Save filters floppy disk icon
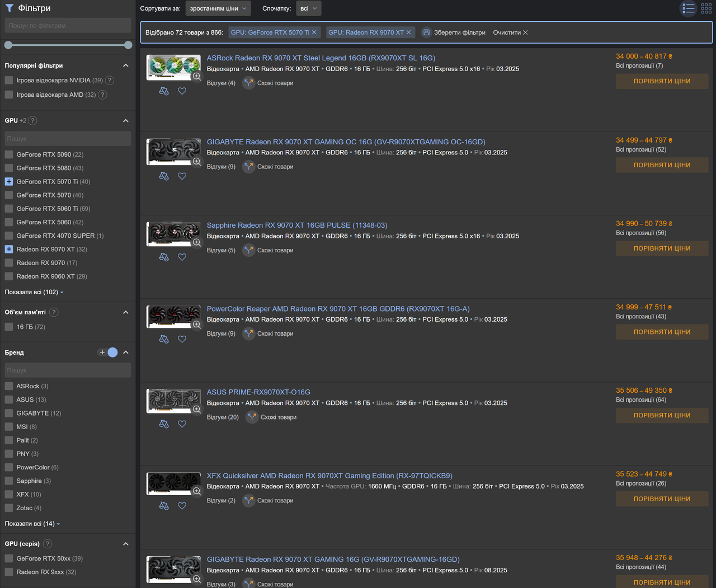Viewport: 716px width, 588px height. point(426,32)
